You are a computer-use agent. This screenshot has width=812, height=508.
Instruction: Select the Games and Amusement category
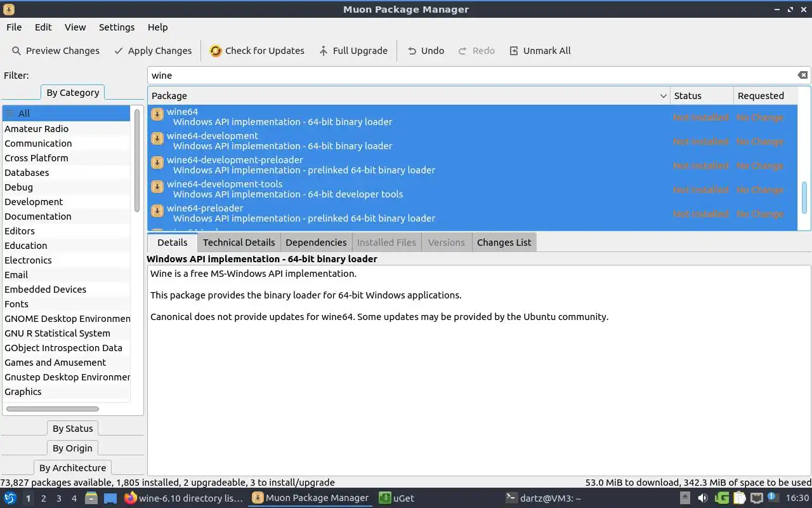(67, 363)
